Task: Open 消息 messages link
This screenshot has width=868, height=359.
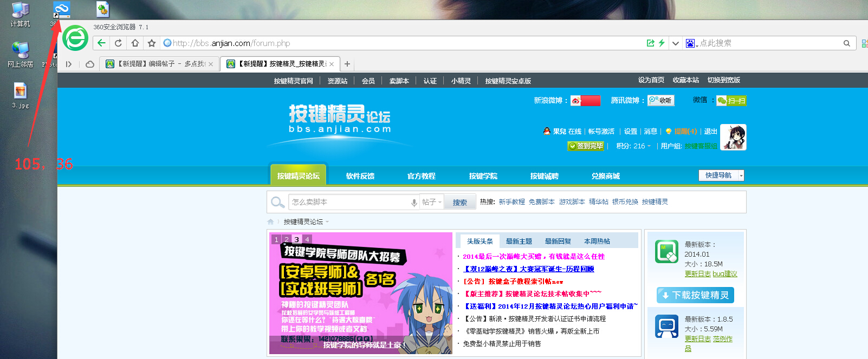Action: coord(650,131)
